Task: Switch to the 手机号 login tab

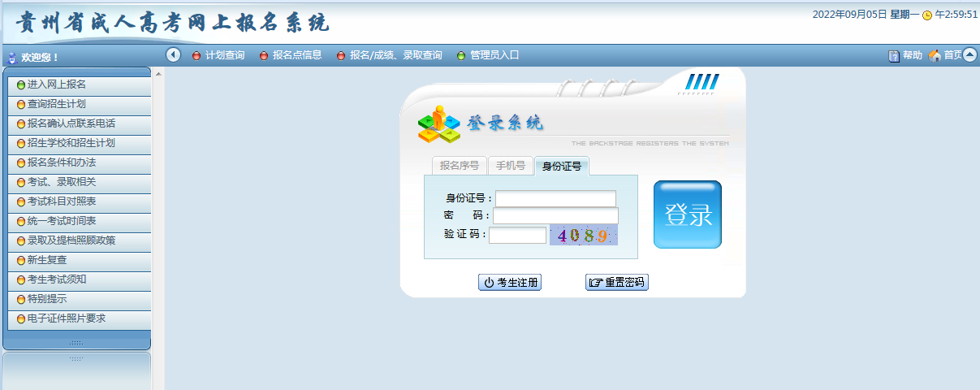Action: click(x=511, y=166)
